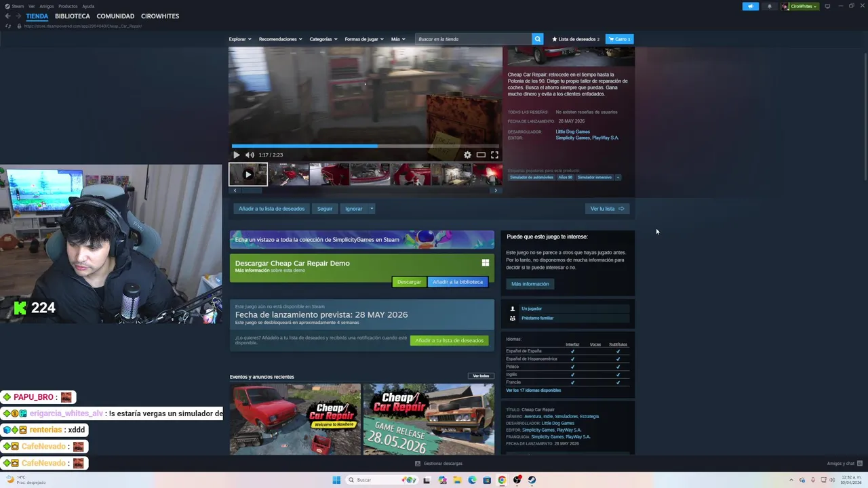Open the BIBLIOTECA tab
This screenshot has height=488, width=868.
73,16
